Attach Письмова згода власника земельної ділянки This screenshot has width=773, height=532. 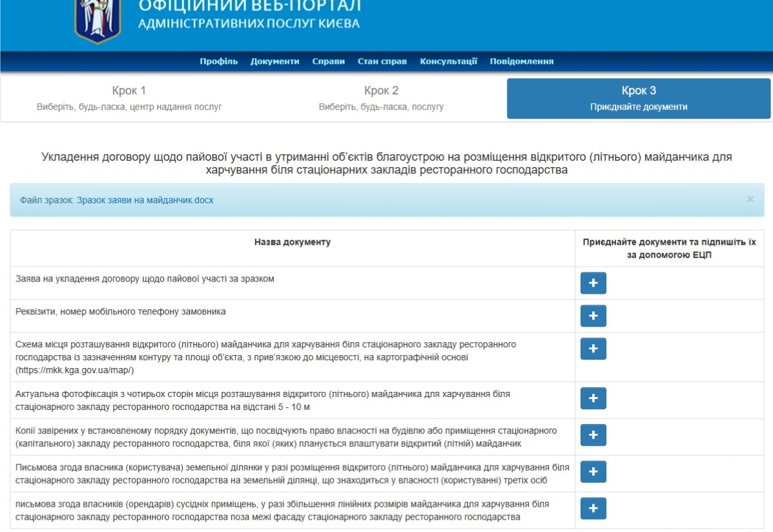tap(593, 472)
